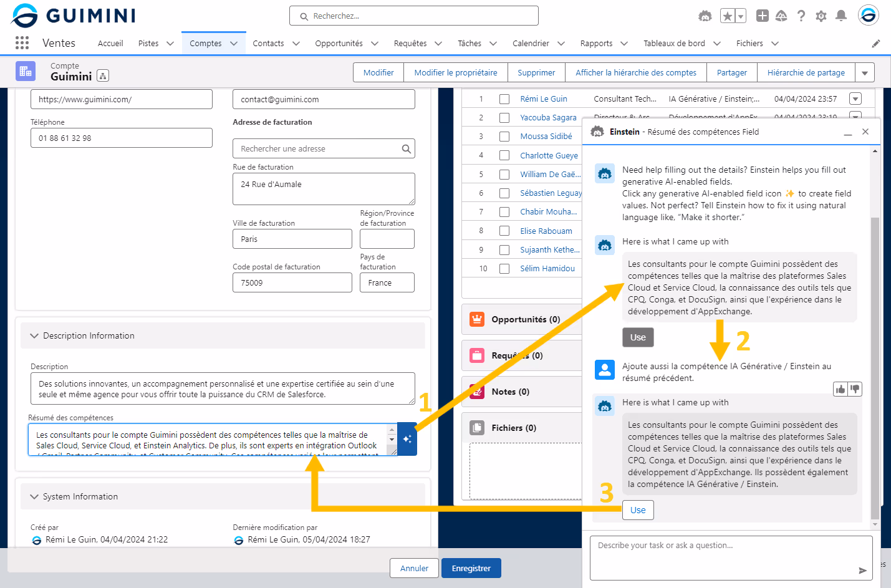Click Einstein chat scrollbar thumb
Screen dimensions: 891x588
(875, 368)
